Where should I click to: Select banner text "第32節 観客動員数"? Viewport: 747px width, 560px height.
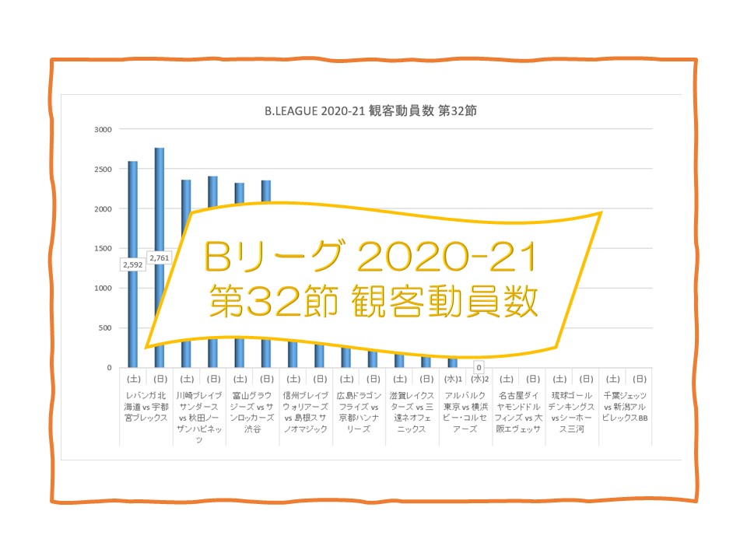373,302
